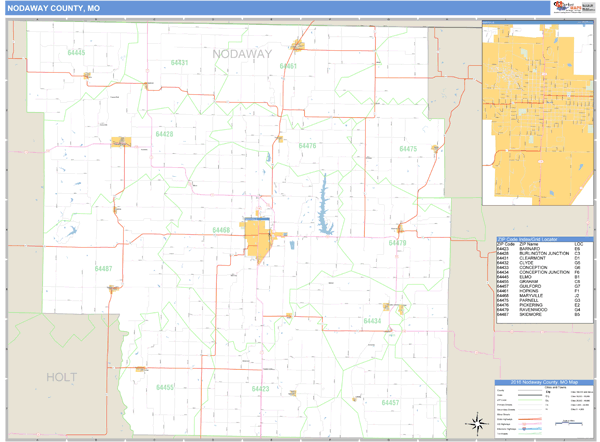
Task: Click the NODAWAY COUNTY, MO title text
Action: (x=53, y=9)
